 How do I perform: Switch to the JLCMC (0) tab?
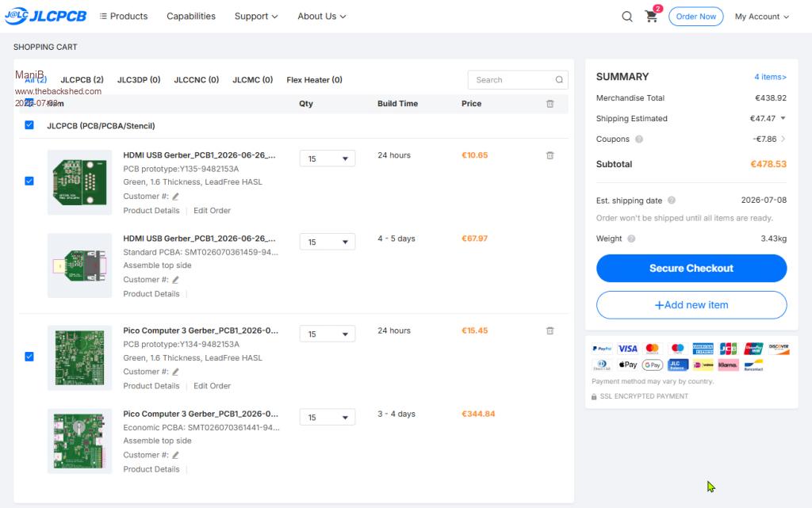coord(253,80)
